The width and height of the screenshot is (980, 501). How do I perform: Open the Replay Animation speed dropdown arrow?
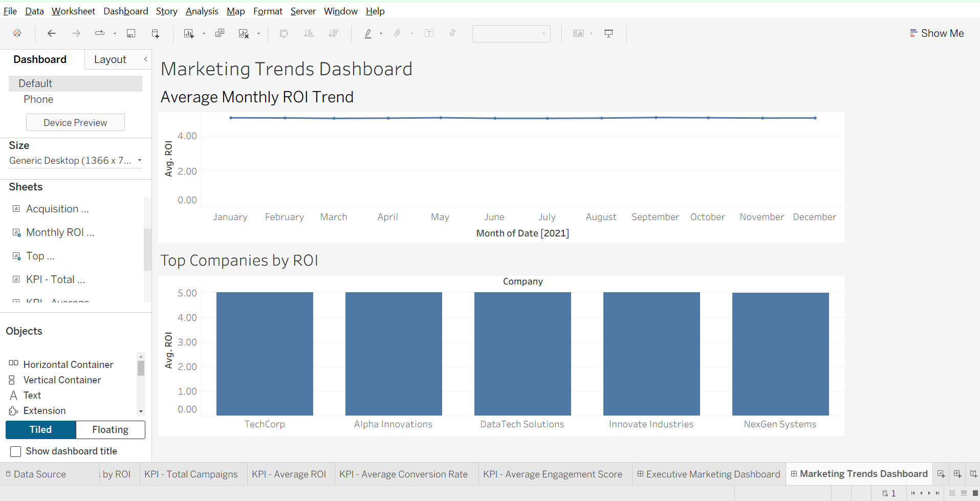click(115, 34)
